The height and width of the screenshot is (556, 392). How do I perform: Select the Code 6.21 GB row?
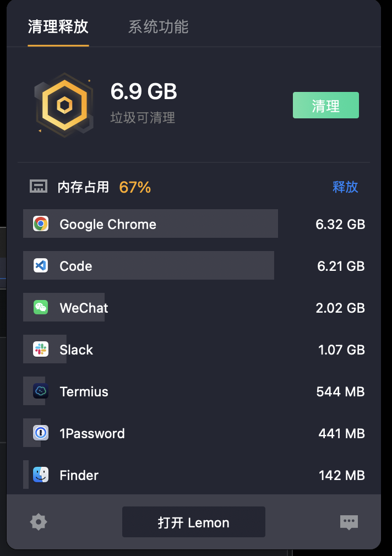pos(194,265)
